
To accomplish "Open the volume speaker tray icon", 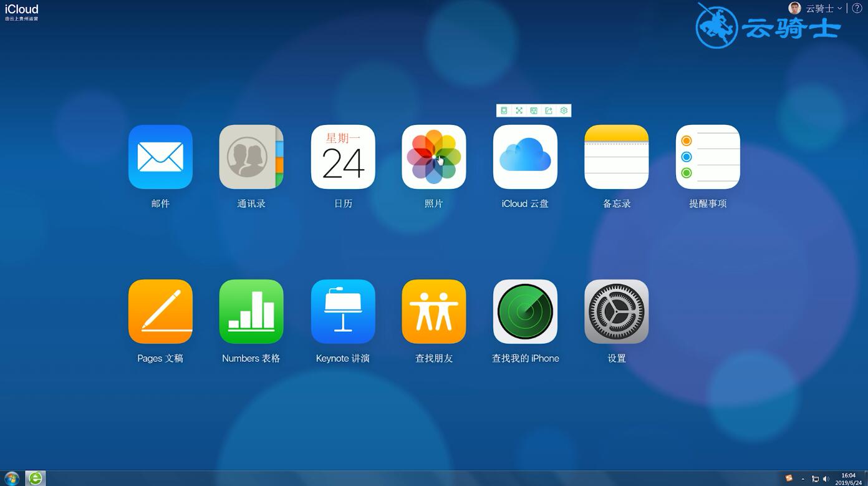I will 826,479.
